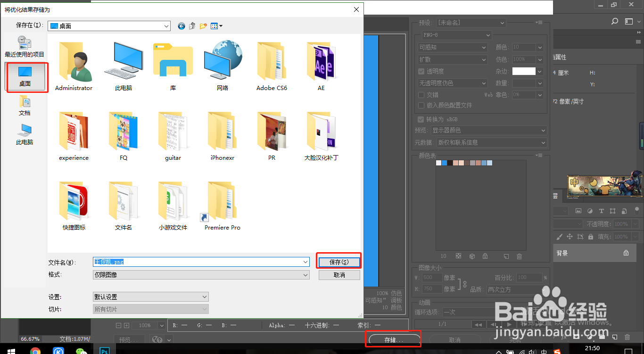The width and height of the screenshot is (644, 354).
Task: Click the white 杂边 matte color swatch
Action: 524,71
